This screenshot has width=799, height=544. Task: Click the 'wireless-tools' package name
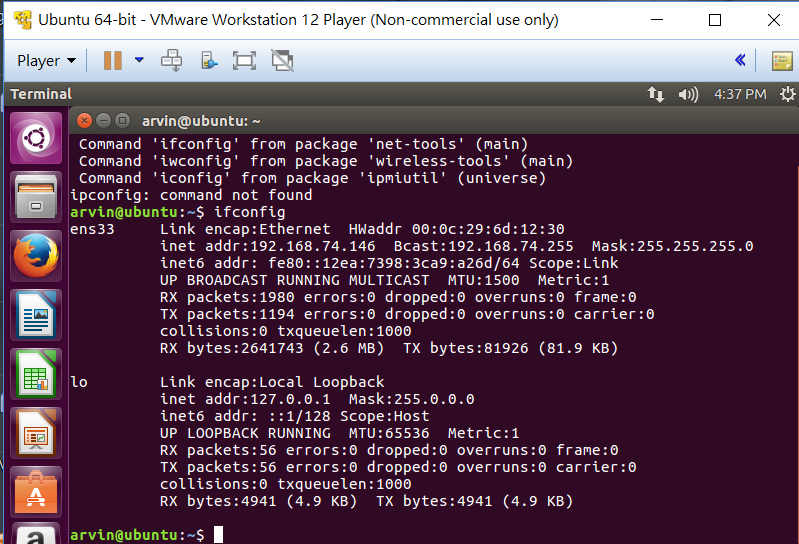point(438,161)
